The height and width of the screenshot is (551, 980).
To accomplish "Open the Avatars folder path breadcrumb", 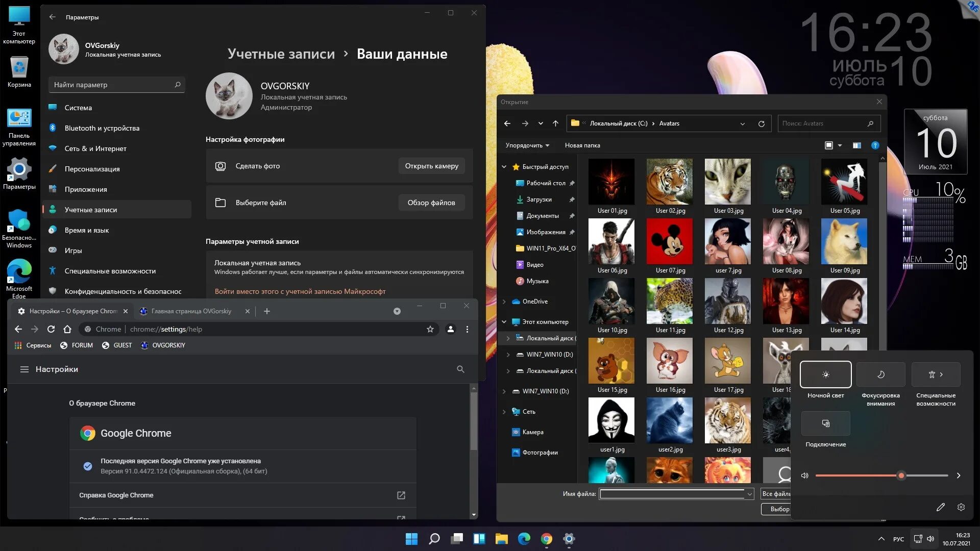I will (669, 123).
